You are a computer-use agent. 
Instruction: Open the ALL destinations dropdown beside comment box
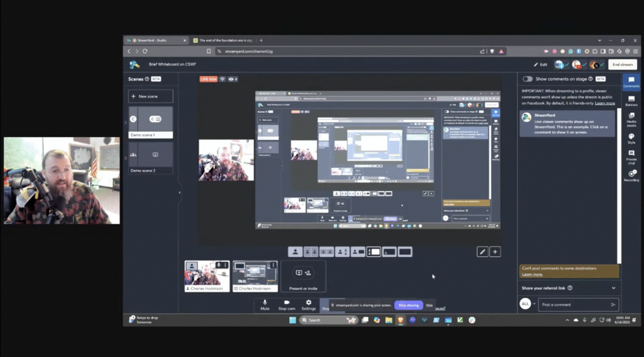[527, 304]
